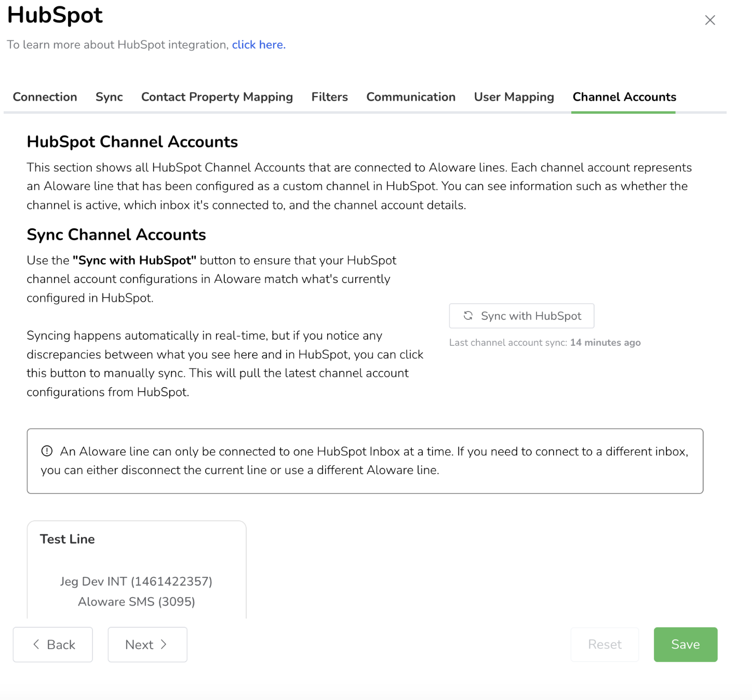Screen dimensions: 752x700
Task: Click 'Jeg Dev INT (1461422357)' text
Action: click(x=136, y=581)
